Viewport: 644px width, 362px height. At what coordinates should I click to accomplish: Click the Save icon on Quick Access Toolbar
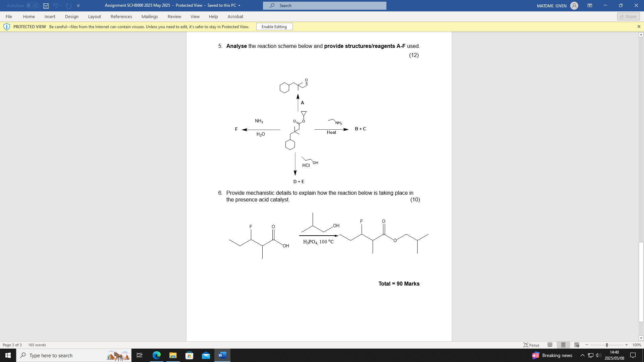click(45, 5)
